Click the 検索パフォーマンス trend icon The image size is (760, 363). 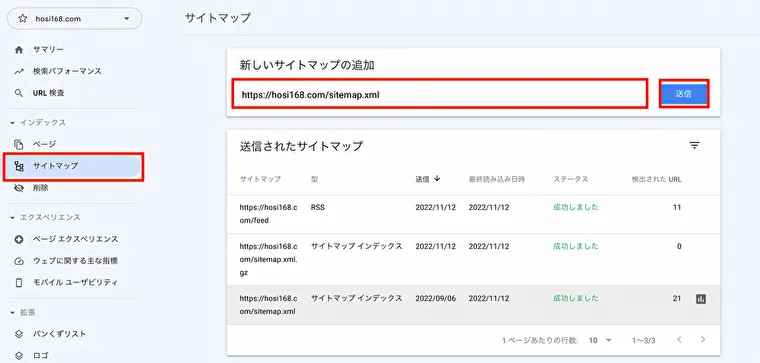[19, 71]
